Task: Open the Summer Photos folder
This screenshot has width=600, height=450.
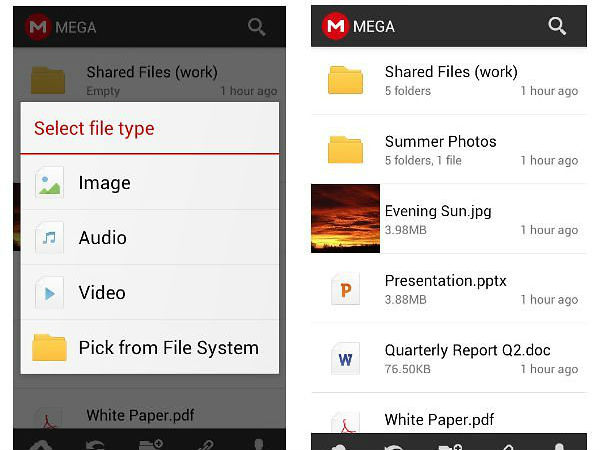Action: [x=450, y=150]
